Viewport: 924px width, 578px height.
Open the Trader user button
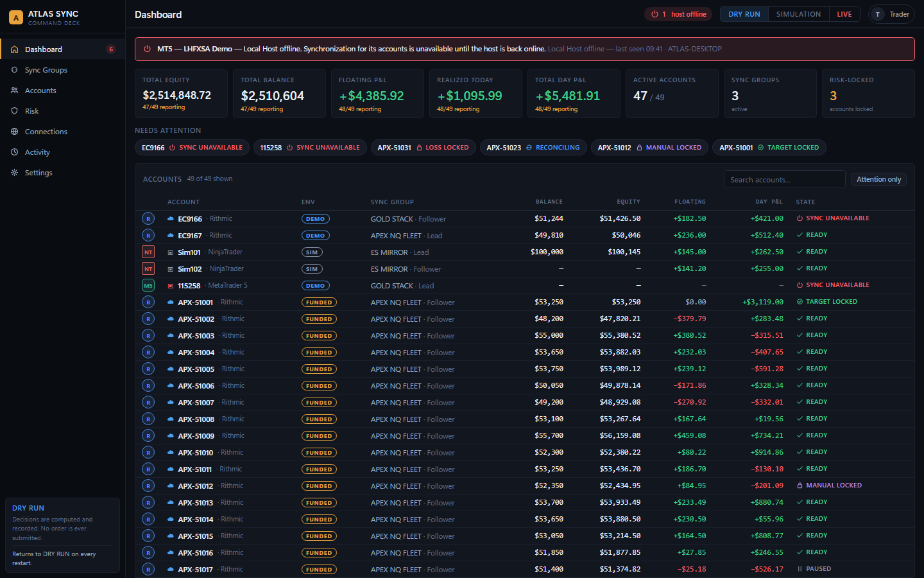coord(891,14)
